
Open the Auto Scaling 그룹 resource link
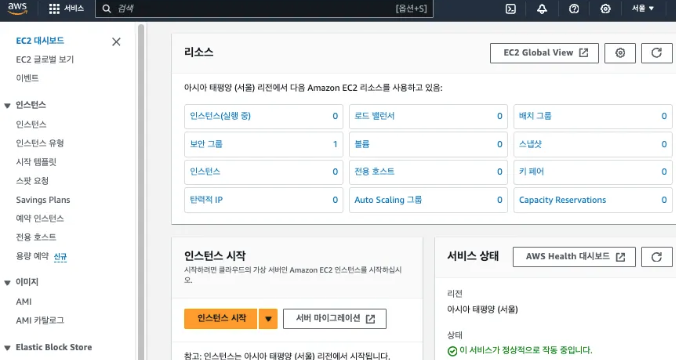[388, 200]
